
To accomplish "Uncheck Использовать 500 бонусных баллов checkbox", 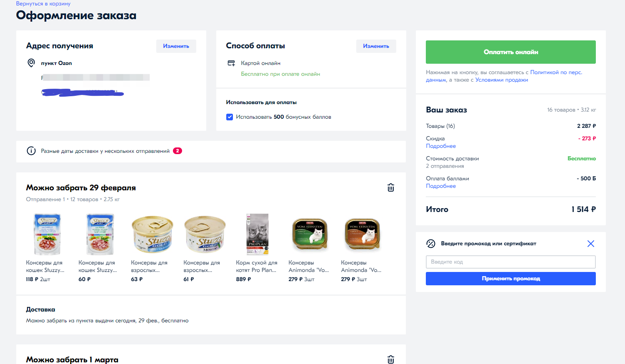I will pyautogui.click(x=230, y=117).
